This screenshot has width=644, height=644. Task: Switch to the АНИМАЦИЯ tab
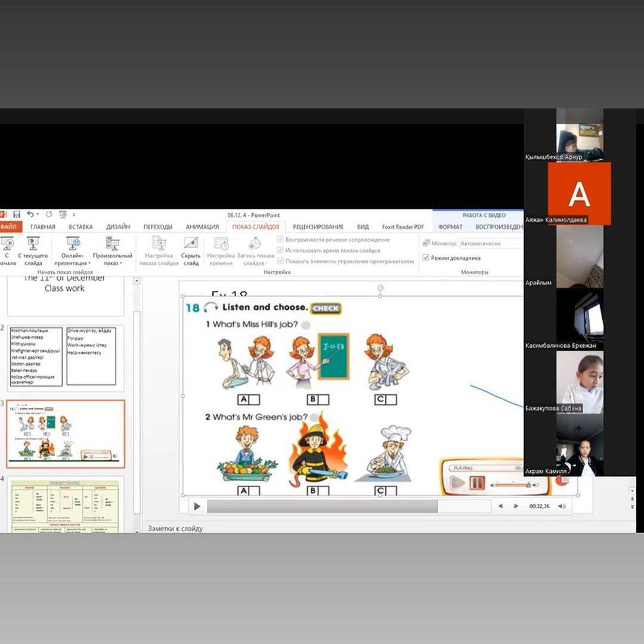coord(202,227)
